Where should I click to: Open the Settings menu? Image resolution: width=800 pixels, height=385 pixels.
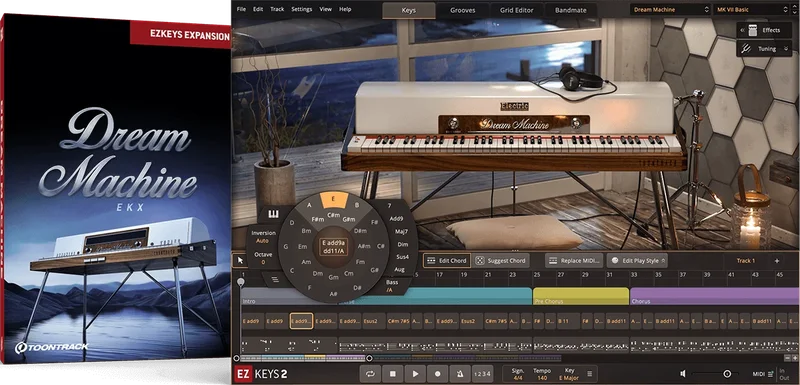302,9
